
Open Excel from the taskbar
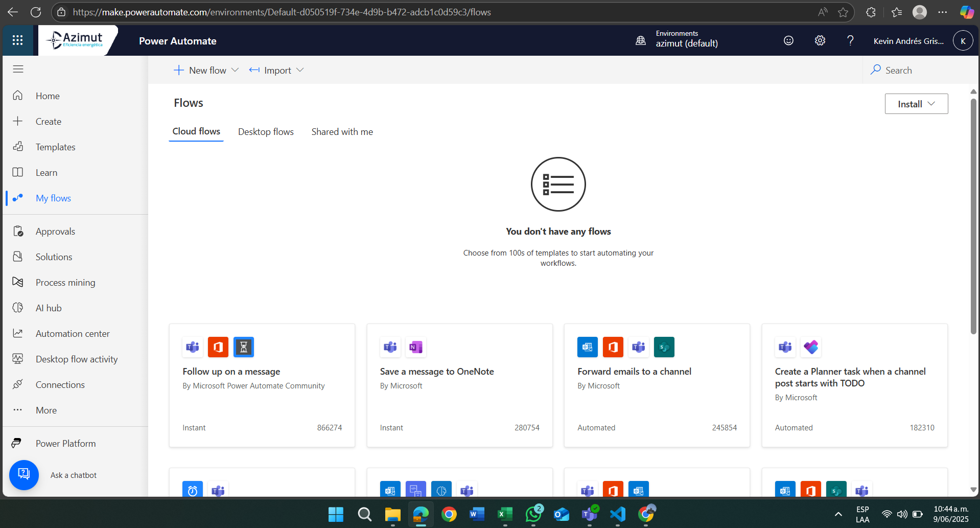(505, 514)
